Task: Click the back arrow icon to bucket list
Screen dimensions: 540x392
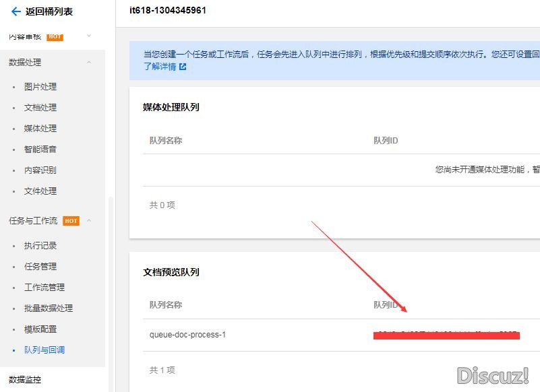Action: coord(16,11)
